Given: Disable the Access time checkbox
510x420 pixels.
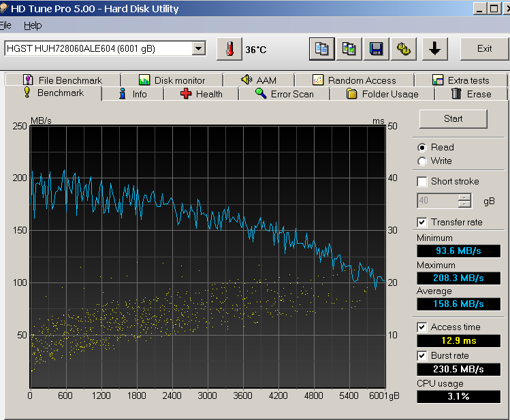Looking at the screenshot, I should pyautogui.click(x=422, y=327).
